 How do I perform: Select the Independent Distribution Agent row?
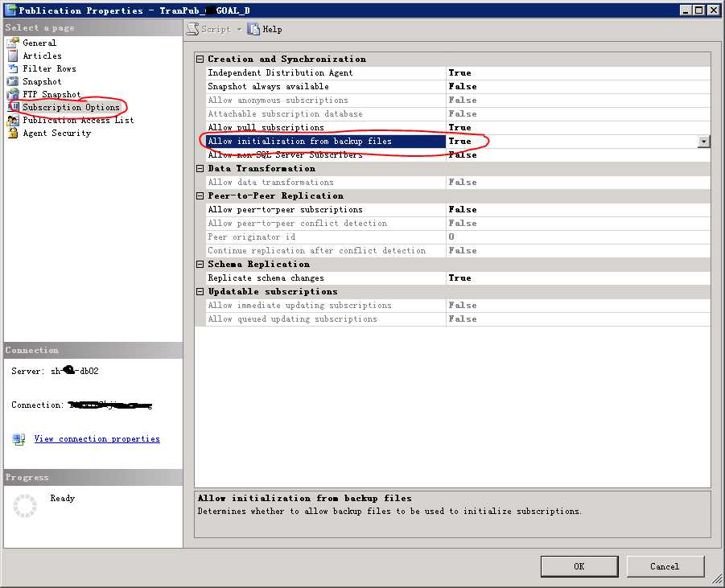[x=458, y=73]
